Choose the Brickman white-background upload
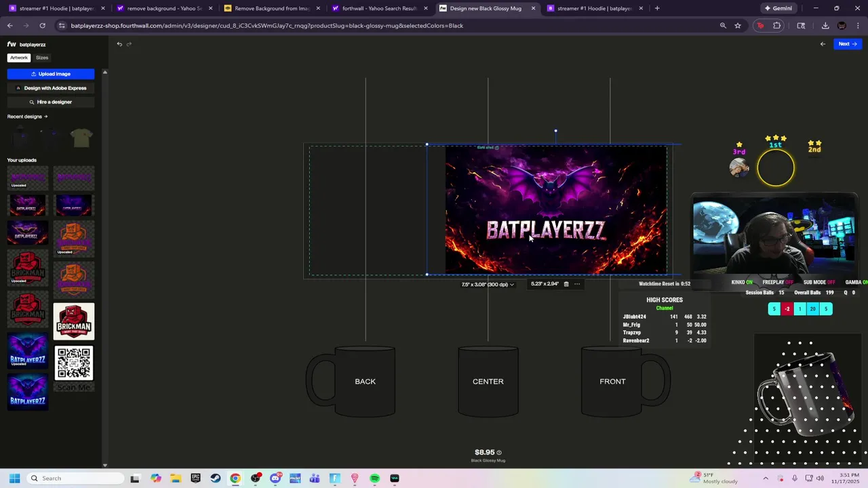 click(74, 321)
